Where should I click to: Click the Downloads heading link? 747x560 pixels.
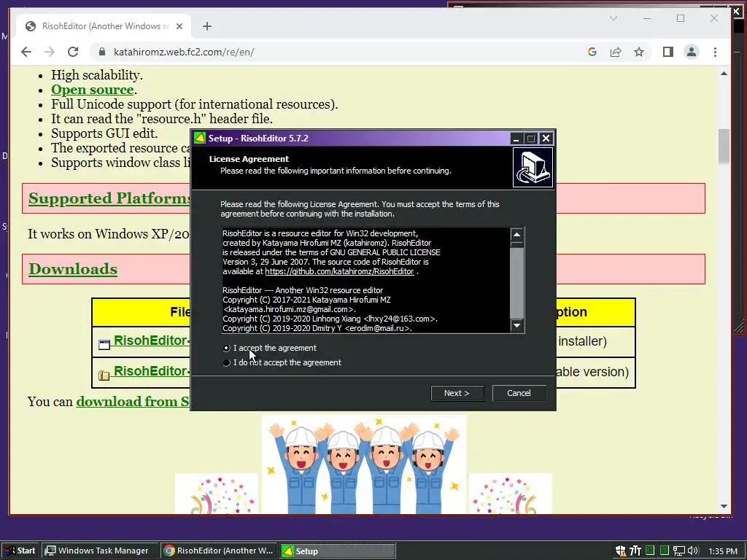(73, 269)
